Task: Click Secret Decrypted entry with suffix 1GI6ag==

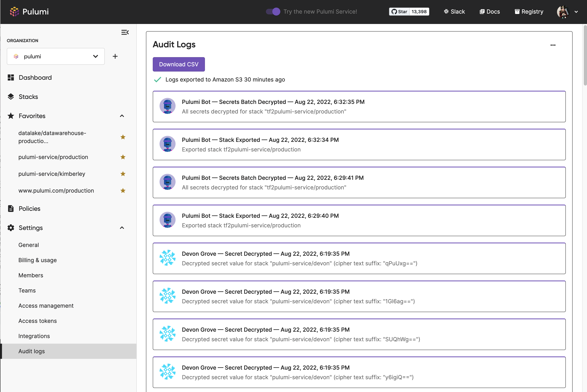Action: pos(359,296)
